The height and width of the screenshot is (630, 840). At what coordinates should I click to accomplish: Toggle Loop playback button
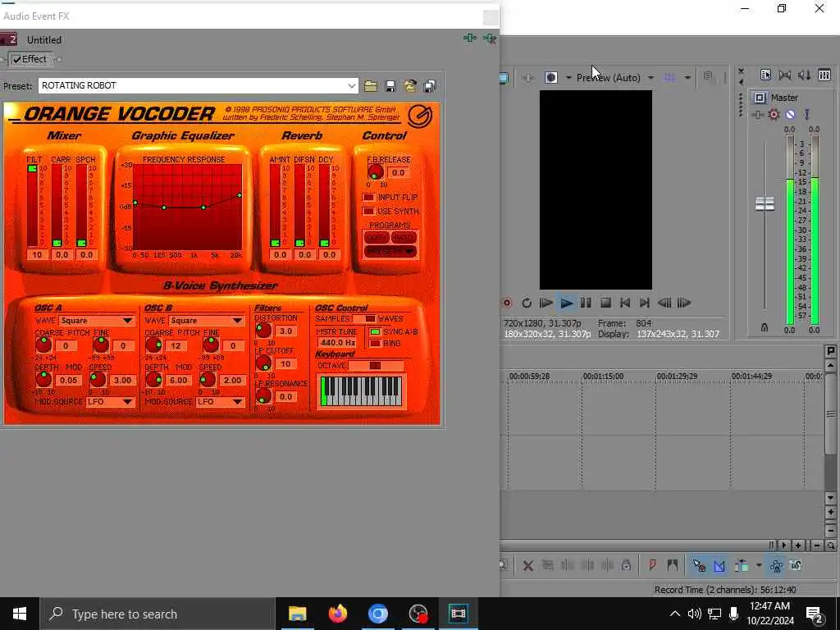[527, 303]
